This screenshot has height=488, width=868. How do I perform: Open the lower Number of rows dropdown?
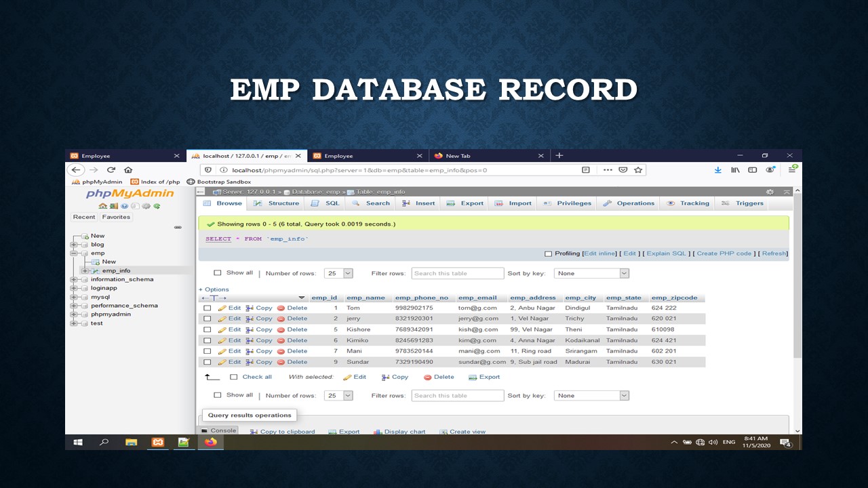click(339, 395)
